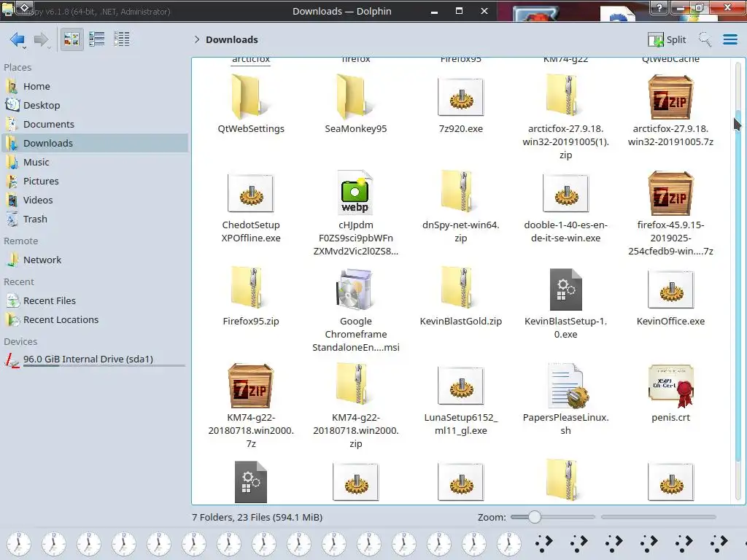This screenshot has width=747, height=560.
Task: Switch to Icons view mode
Action: click(71, 39)
